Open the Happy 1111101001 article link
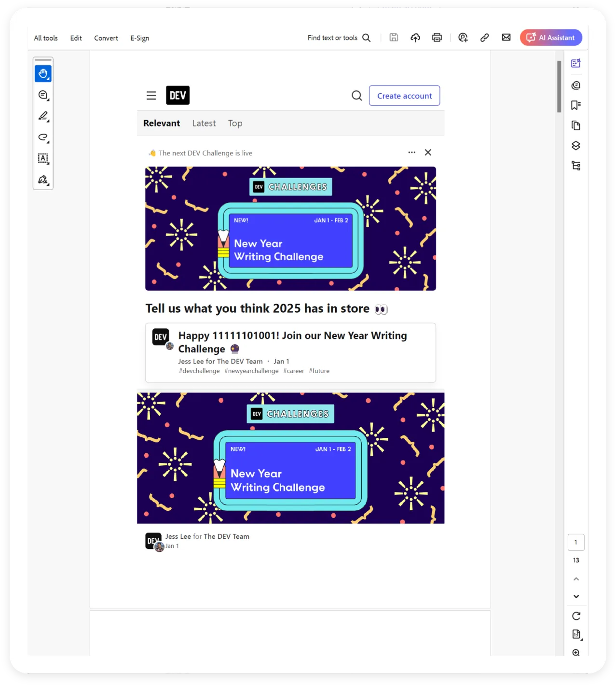616x685 pixels. coord(292,342)
